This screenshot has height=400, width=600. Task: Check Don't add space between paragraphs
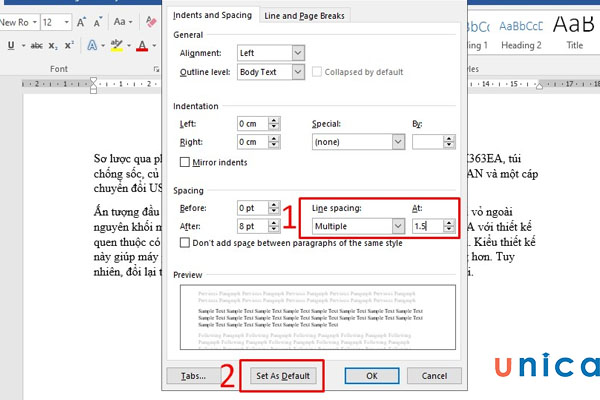click(185, 243)
